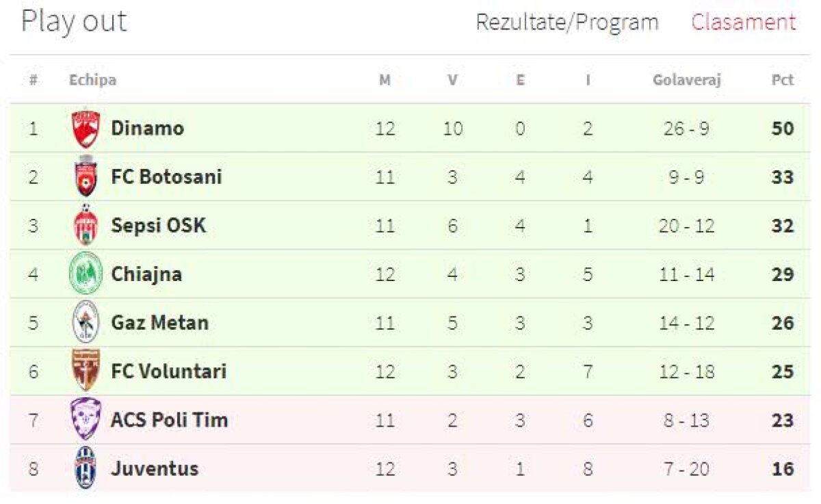This screenshot has width=821, height=504.
Task: Open the Sepsi OSK team link
Action: coord(158,226)
